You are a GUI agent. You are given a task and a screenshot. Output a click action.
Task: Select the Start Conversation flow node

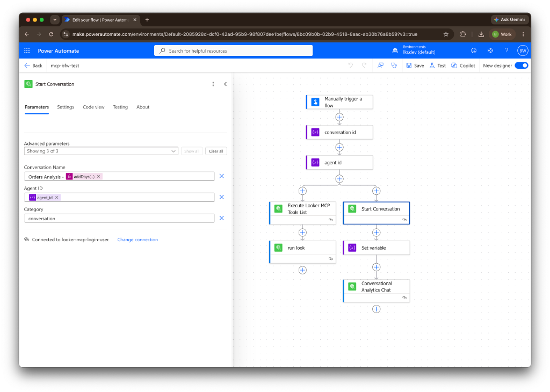(376, 213)
